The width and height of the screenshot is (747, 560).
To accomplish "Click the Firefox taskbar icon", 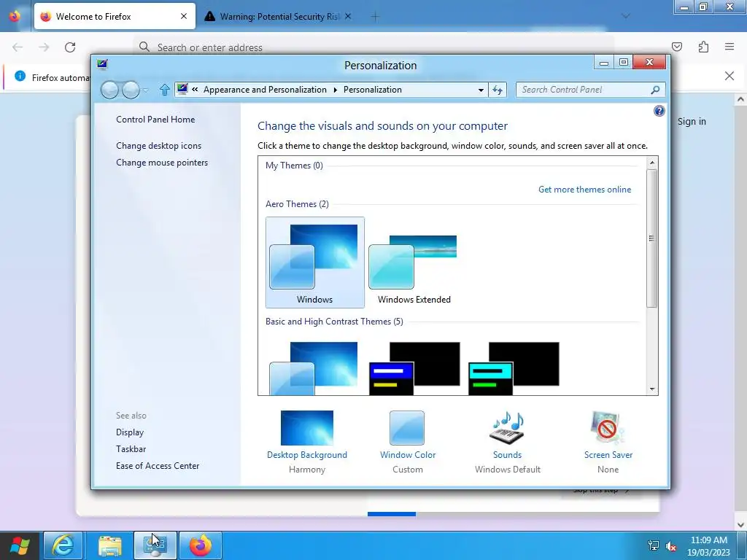I will (x=201, y=545).
